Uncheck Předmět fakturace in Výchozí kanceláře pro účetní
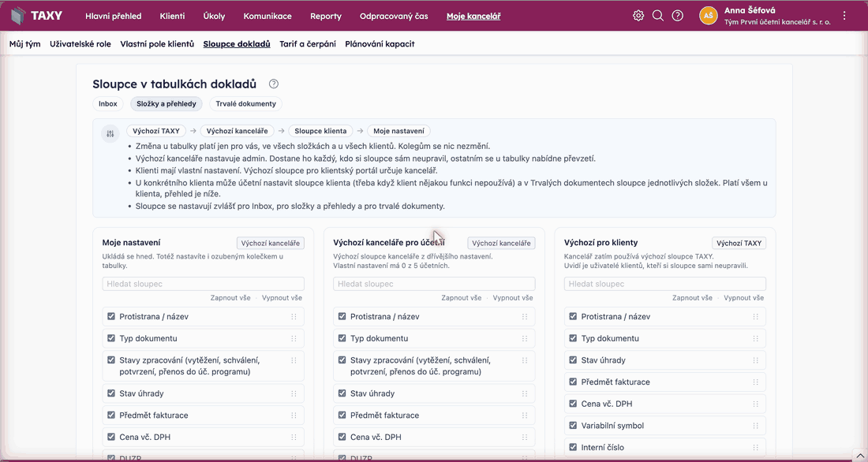The image size is (868, 462). (342, 415)
